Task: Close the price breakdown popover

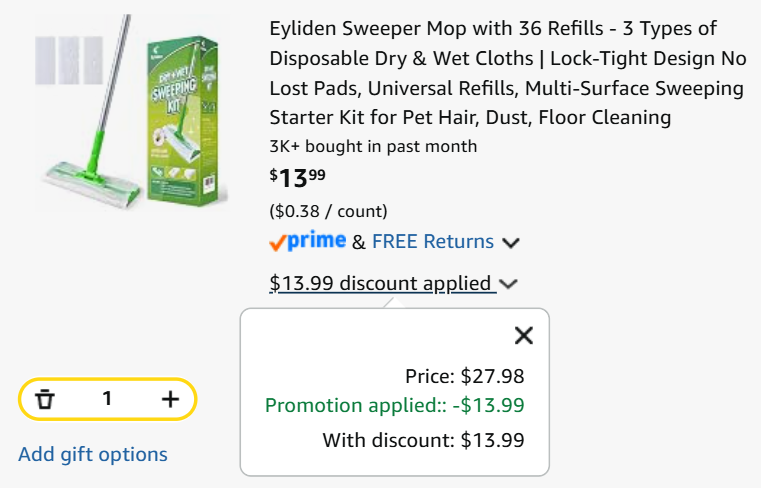Action: click(x=524, y=335)
